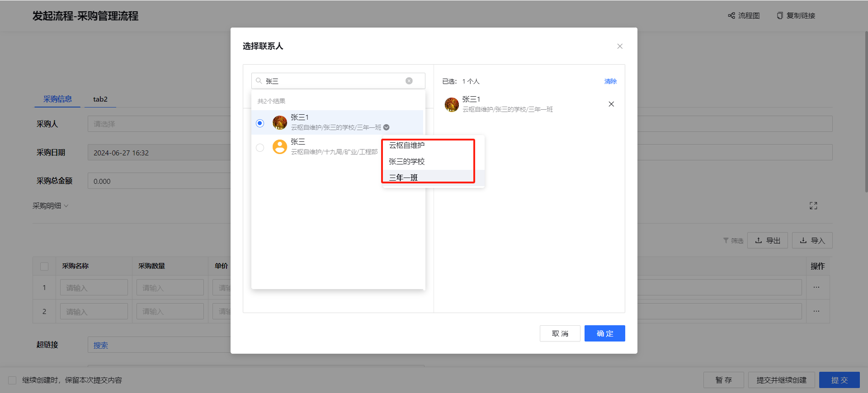Click the 导出 button
Screen dimensions: 868x393
click(x=768, y=240)
